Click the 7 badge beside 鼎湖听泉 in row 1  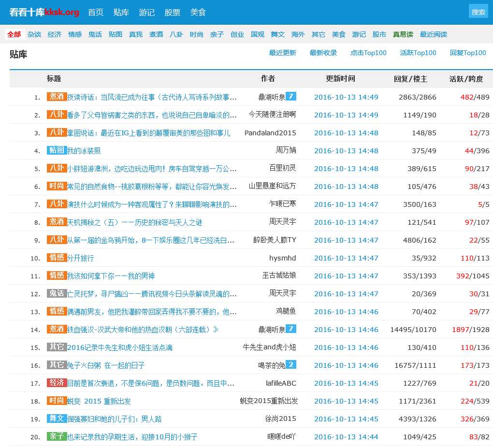pos(290,97)
